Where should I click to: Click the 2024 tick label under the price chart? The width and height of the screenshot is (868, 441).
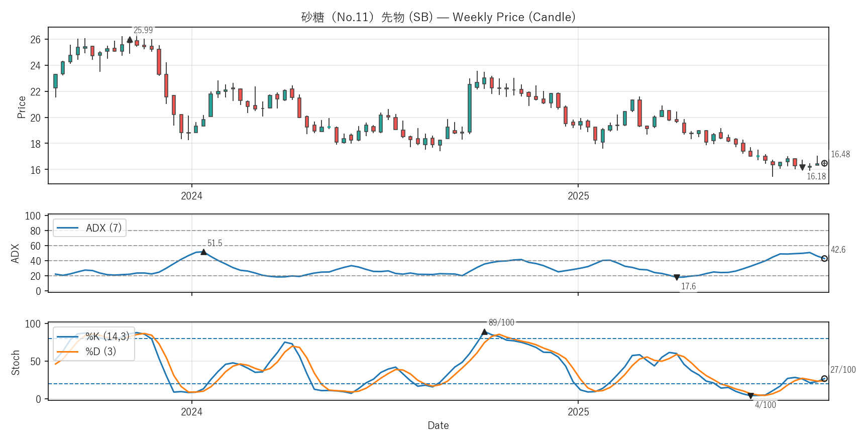click(191, 196)
